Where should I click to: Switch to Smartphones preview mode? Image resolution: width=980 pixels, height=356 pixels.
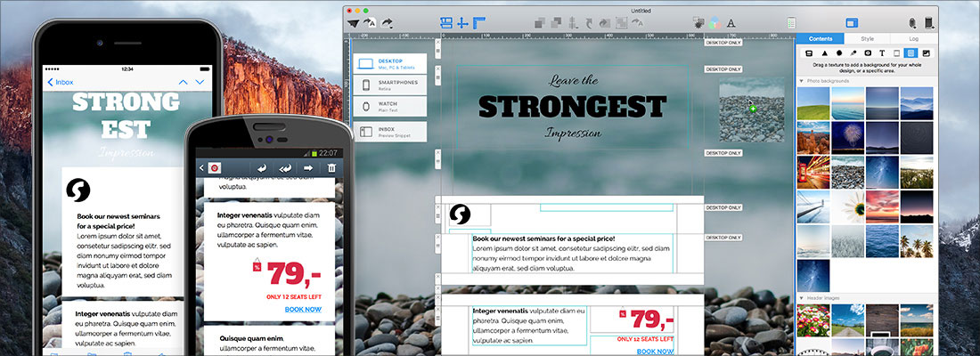click(389, 85)
